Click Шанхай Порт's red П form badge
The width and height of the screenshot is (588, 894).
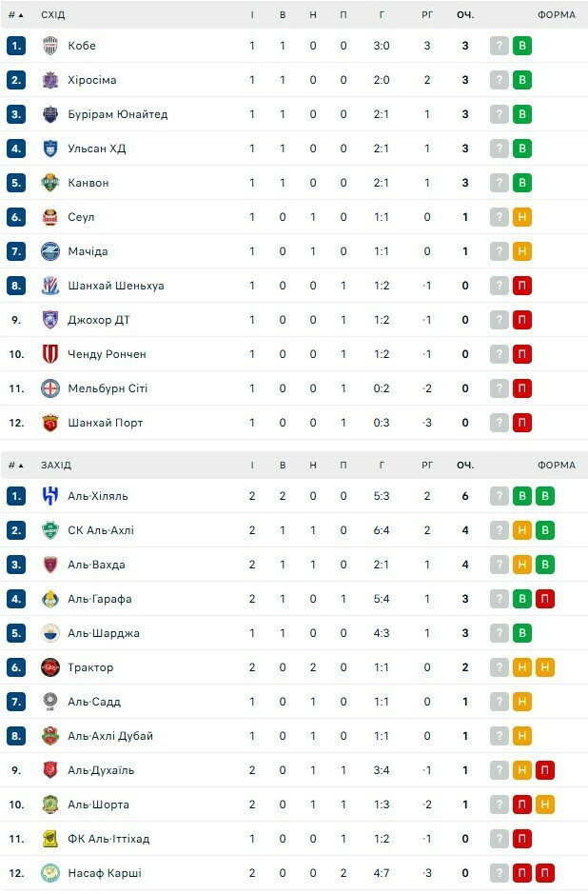pos(521,423)
